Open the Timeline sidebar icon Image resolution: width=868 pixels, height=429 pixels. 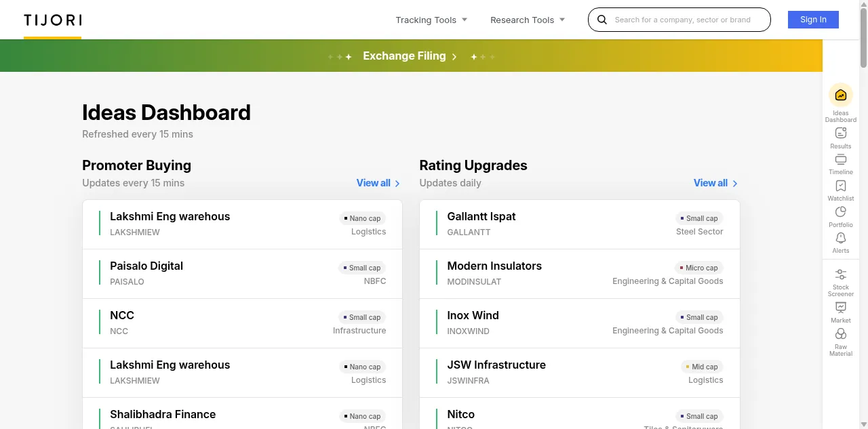point(841,159)
